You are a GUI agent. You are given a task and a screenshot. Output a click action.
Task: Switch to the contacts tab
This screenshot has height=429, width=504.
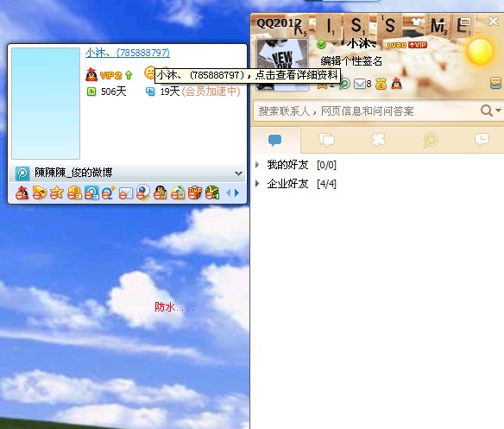pyautogui.click(x=274, y=140)
